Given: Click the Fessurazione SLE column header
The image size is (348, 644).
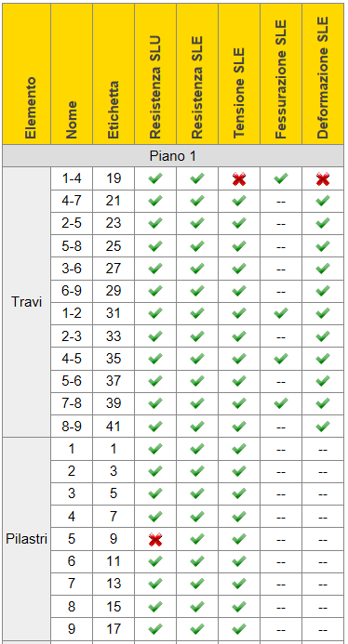Looking at the screenshot, I should (281, 74).
